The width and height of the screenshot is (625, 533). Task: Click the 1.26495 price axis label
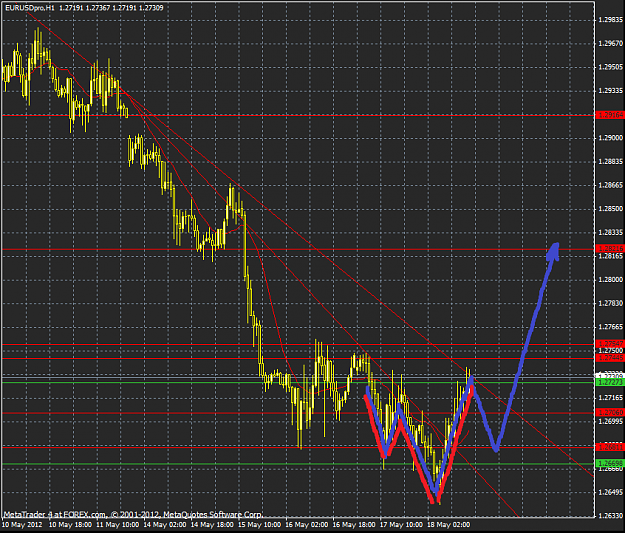[610, 492]
